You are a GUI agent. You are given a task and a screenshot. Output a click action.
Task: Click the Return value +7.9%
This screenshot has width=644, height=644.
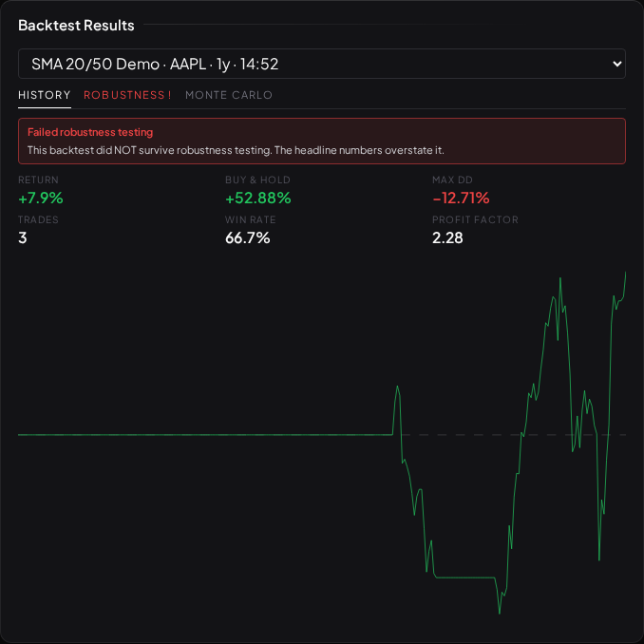click(x=41, y=198)
